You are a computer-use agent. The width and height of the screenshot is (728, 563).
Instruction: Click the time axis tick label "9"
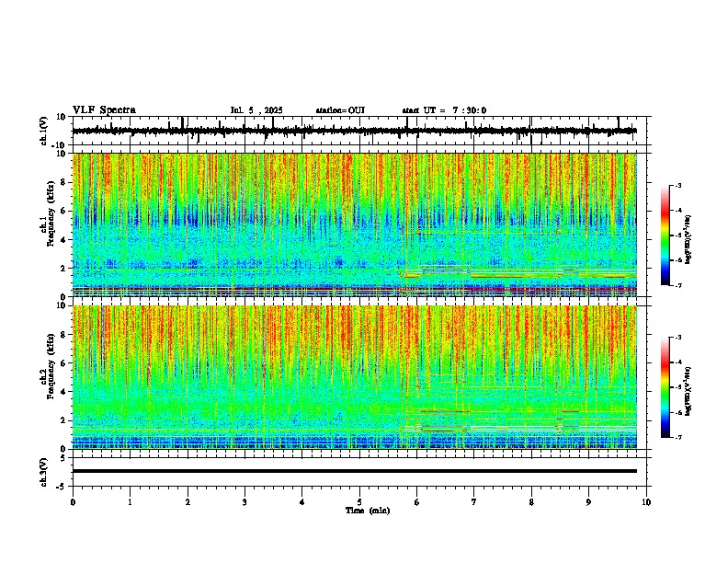click(x=588, y=502)
